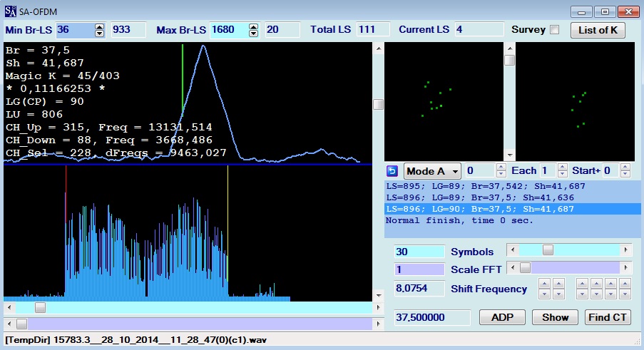Click the ADP button

click(x=502, y=317)
